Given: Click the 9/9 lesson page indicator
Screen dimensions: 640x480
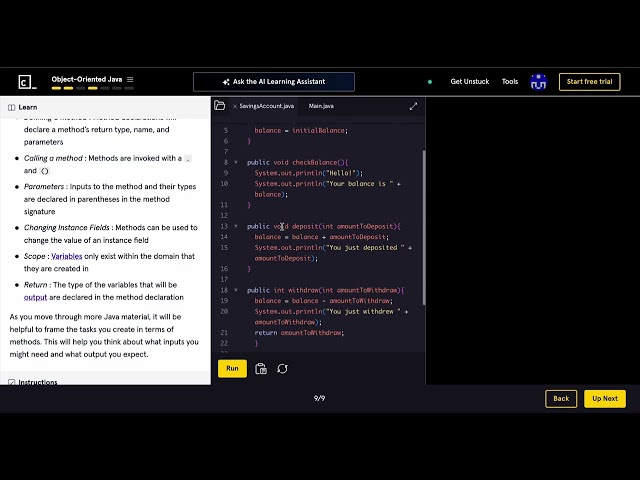Looking at the screenshot, I should pos(319,398).
